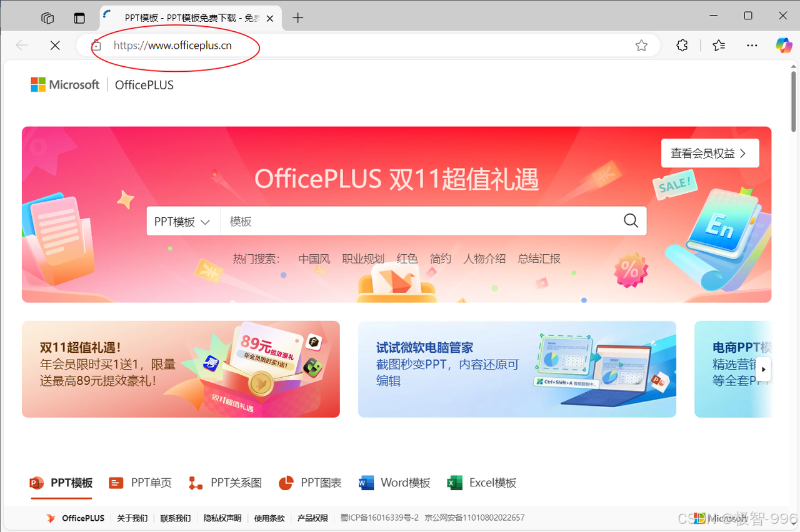The width and height of the screenshot is (800, 532).
Task: Select hot search 简约
Action: 441,259
